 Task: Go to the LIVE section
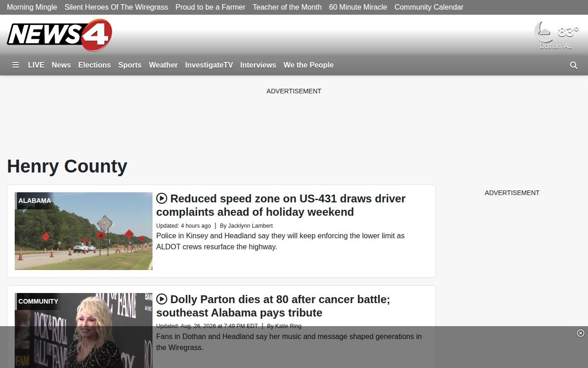click(36, 65)
